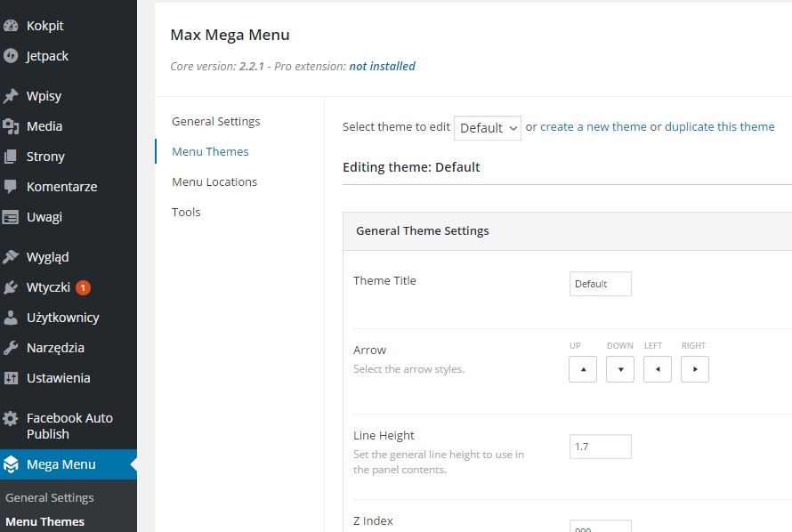Click 'duplicate this theme' link
792x532 pixels.
click(719, 126)
